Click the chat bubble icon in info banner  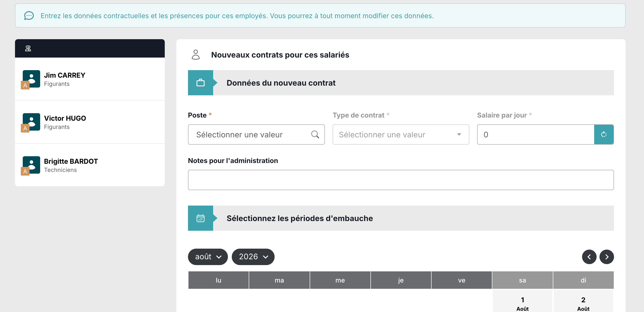(x=29, y=15)
